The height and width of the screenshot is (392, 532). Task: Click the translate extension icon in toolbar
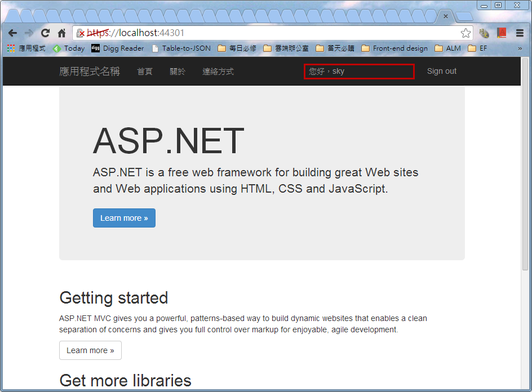[x=484, y=33]
